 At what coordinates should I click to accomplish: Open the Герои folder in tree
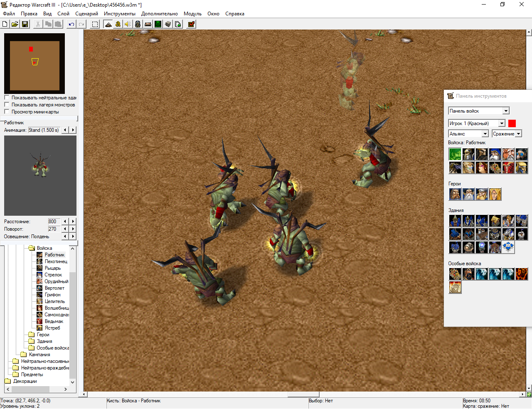(x=43, y=335)
